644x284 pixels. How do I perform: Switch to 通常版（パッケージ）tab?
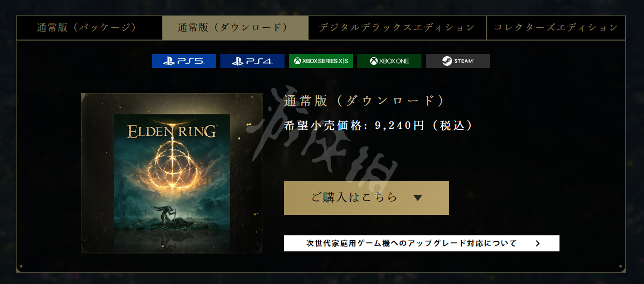click(x=89, y=28)
